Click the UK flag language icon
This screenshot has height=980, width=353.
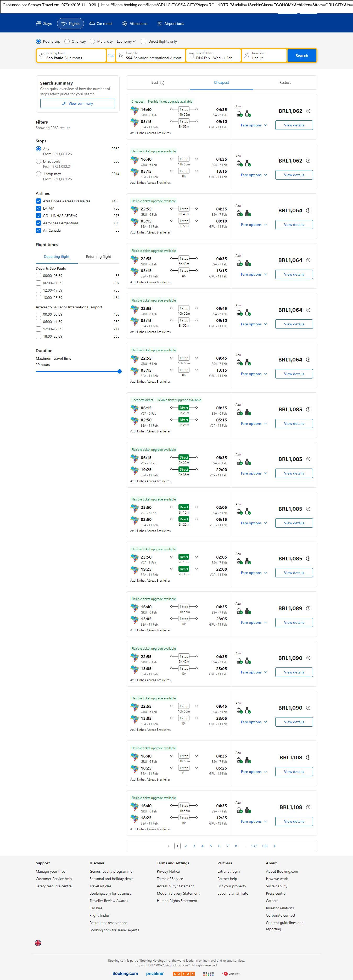tap(38, 943)
